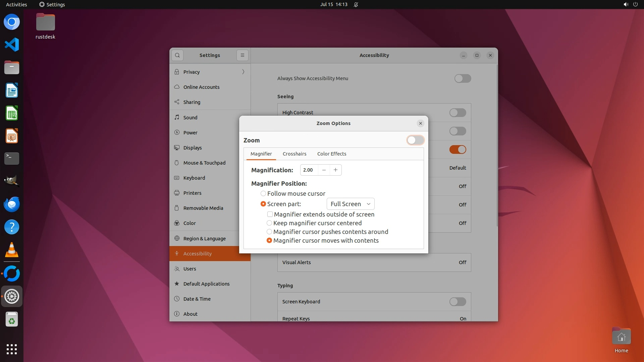This screenshot has width=644, height=362.
Task: Click the Keyboard icon in sidebar
Action: pyautogui.click(x=177, y=178)
